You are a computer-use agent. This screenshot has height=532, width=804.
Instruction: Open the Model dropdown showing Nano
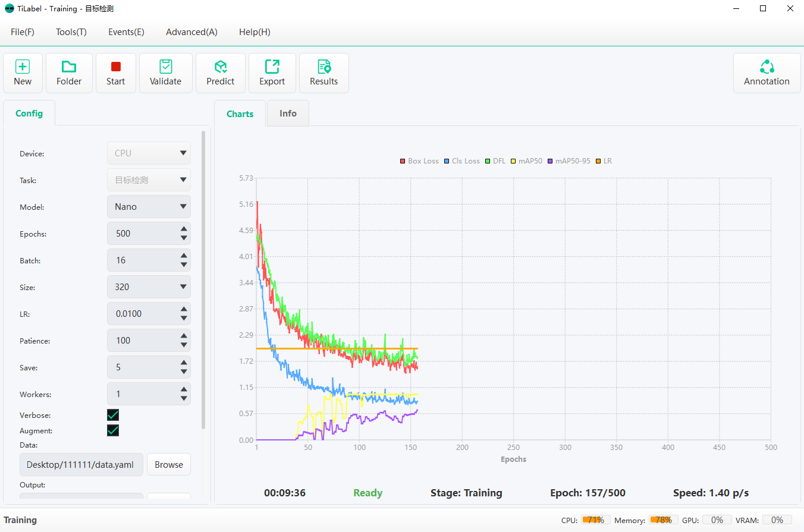(149, 206)
